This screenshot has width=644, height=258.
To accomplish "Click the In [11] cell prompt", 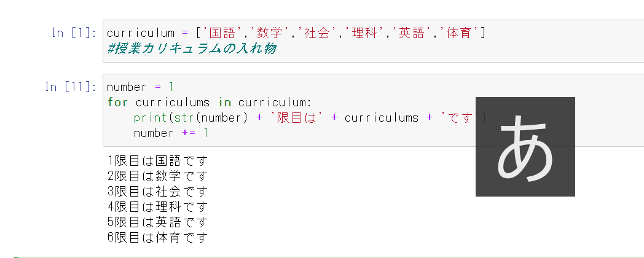I will (x=71, y=87).
